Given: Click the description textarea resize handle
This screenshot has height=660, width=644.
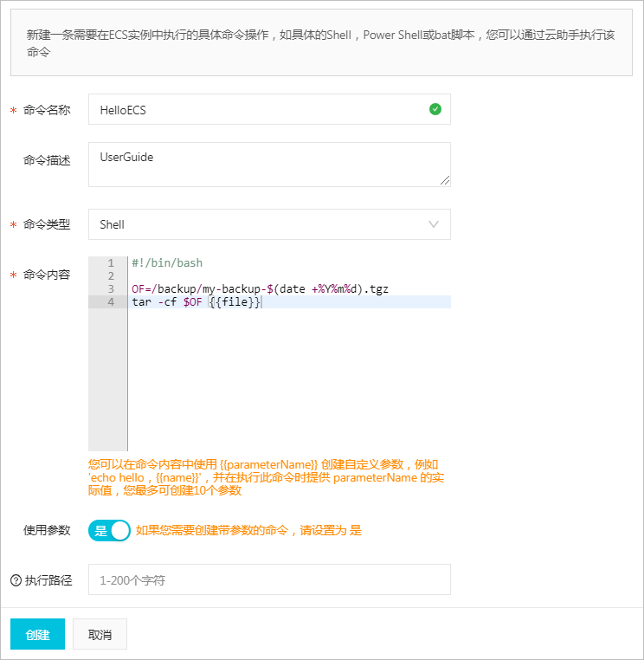Looking at the screenshot, I should (445, 180).
